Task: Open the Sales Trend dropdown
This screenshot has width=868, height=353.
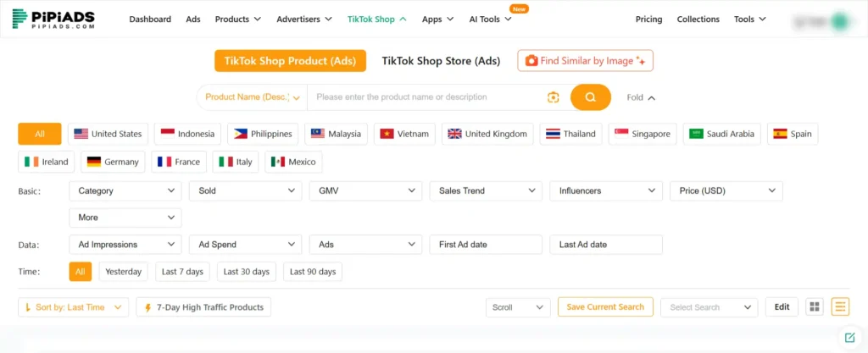Action: click(486, 190)
